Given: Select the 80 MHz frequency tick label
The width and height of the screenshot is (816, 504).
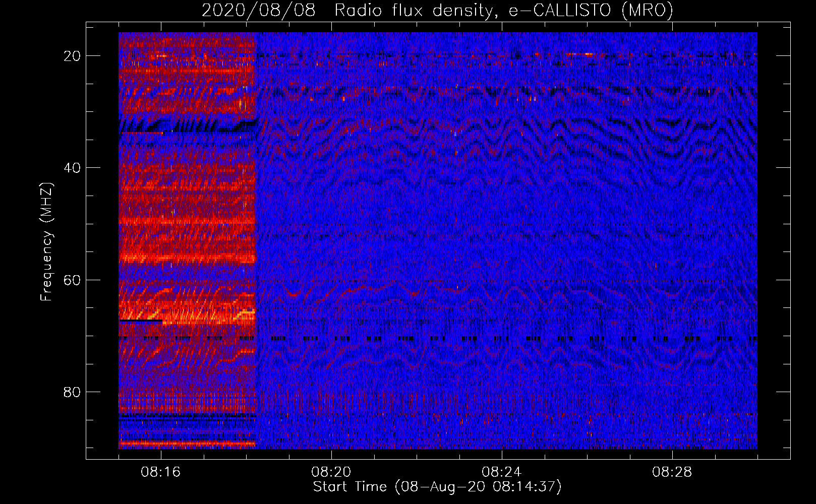Looking at the screenshot, I should tap(72, 392).
